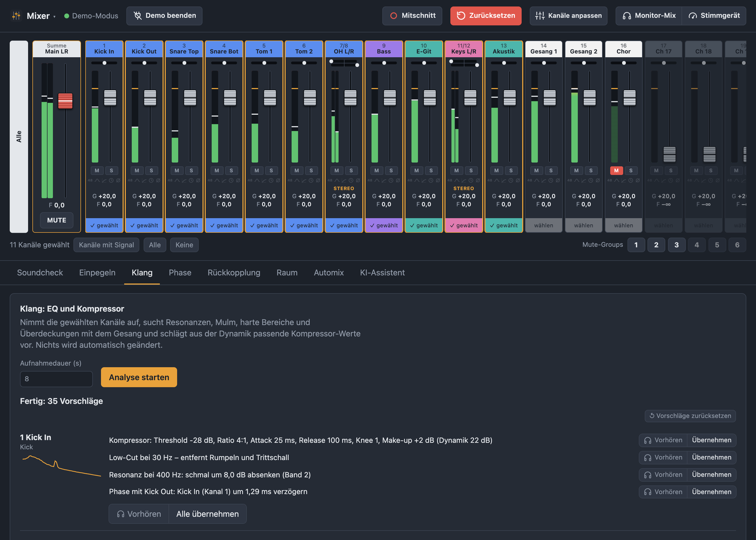Open the KI-Assistent tab
This screenshot has height=540, width=756.
pos(382,273)
